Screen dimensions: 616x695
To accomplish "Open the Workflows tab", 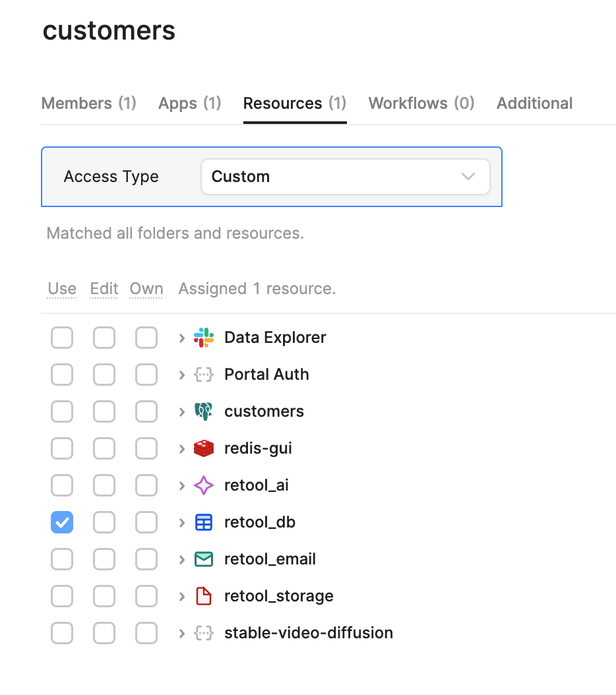I will 421,104.
